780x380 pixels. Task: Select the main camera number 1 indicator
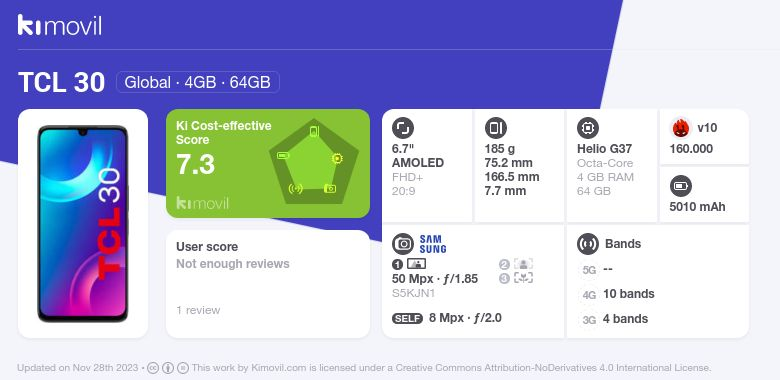tap(409, 264)
